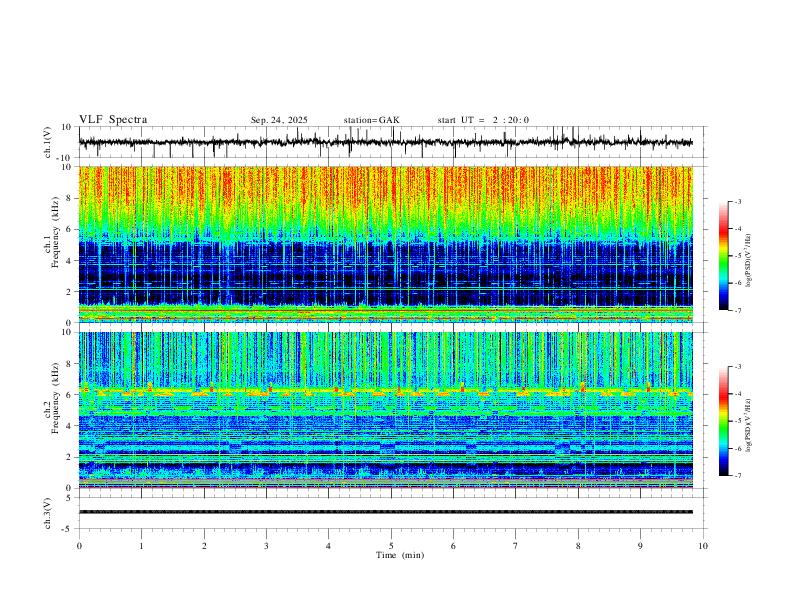Click the time axis tick label "5"
Image resolution: width=792 pixels, height=612 pixels.
[x=391, y=546]
